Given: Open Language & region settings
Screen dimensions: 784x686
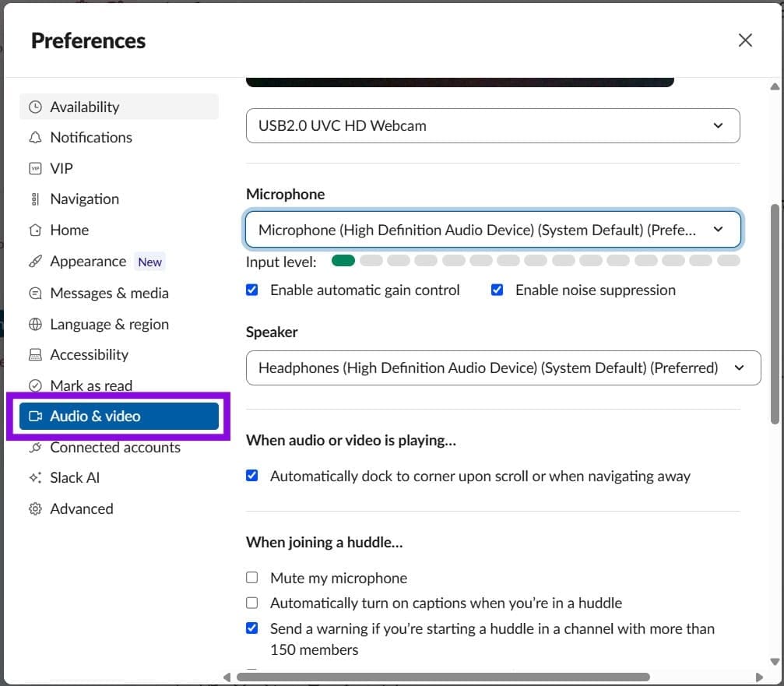Looking at the screenshot, I should tap(119, 324).
